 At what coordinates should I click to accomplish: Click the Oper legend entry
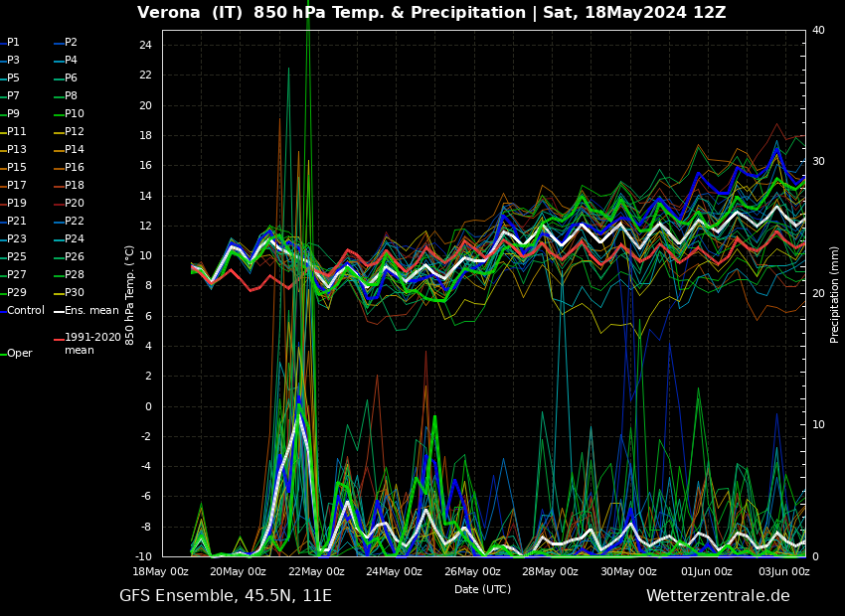[16, 354]
